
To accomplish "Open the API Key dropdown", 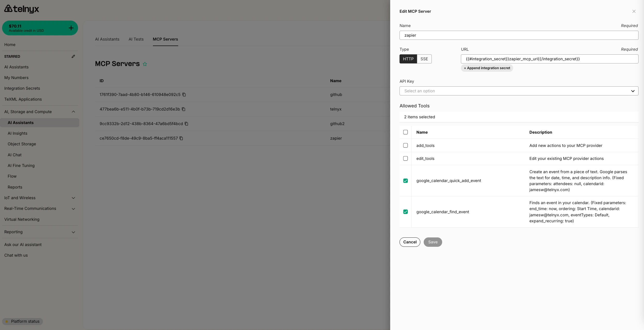I will point(519,91).
